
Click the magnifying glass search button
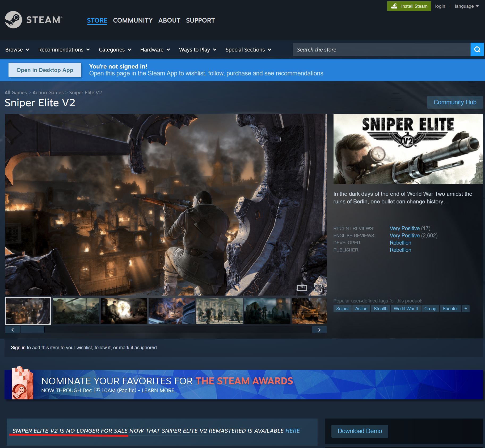coord(477,50)
